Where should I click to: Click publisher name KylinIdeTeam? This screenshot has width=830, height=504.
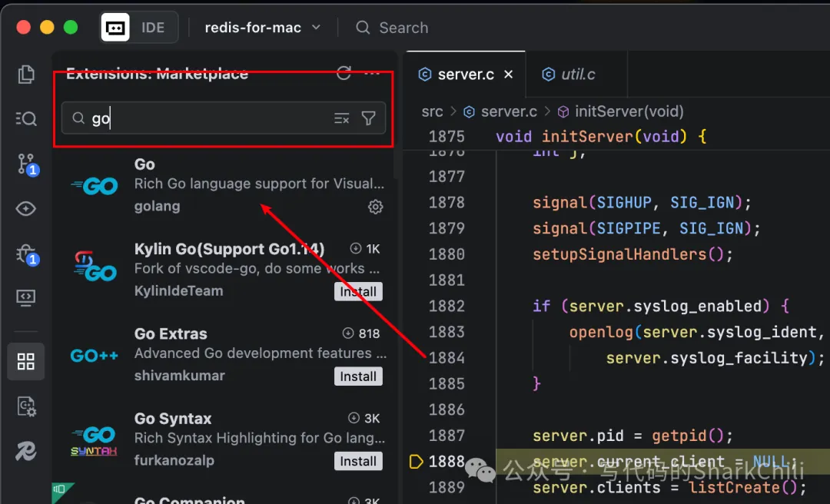pyautogui.click(x=178, y=290)
